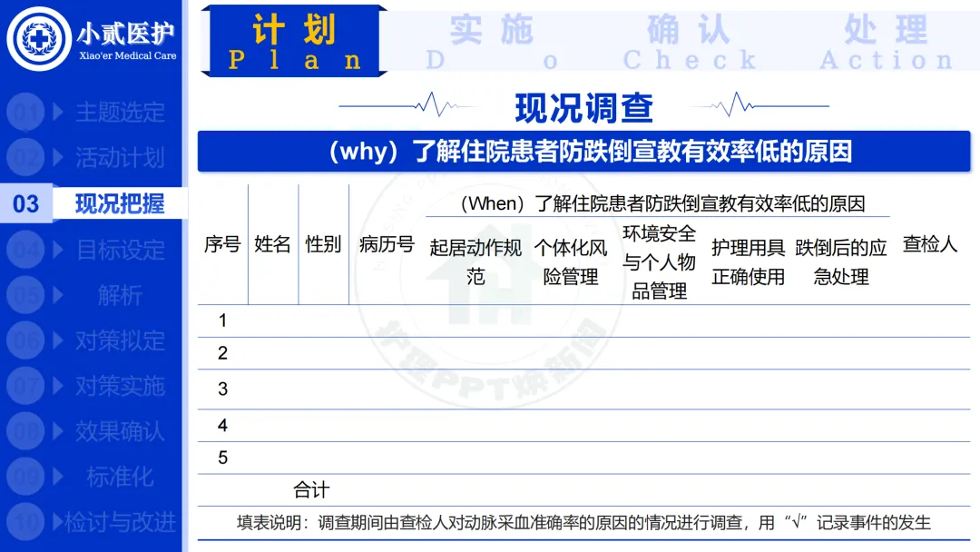Click the 个体化风险管理 column header
Viewport: 980px width, 552px height.
pyautogui.click(x=571, y=262)
